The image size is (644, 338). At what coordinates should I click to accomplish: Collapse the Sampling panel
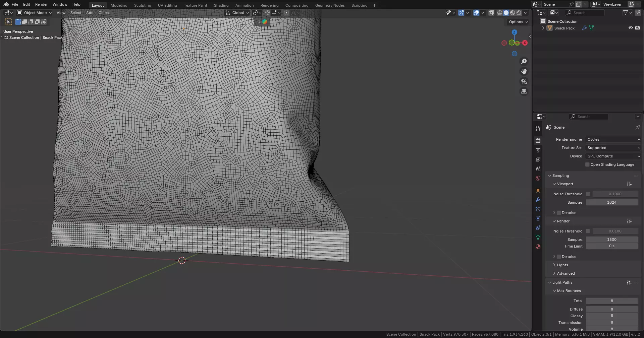tap(550, 176)
